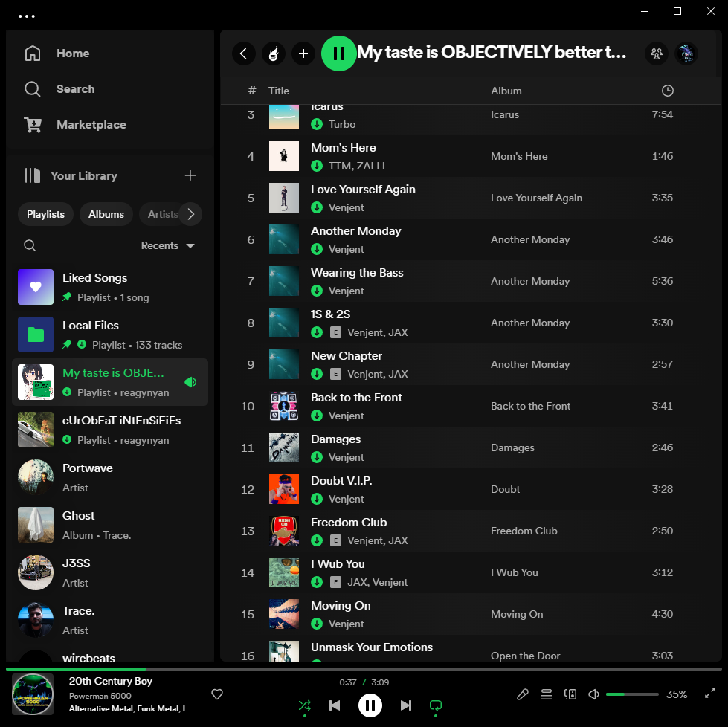The image size is (728, 727).
Task: Open the Another Monday album link in row 6
Action: point(530,239)
